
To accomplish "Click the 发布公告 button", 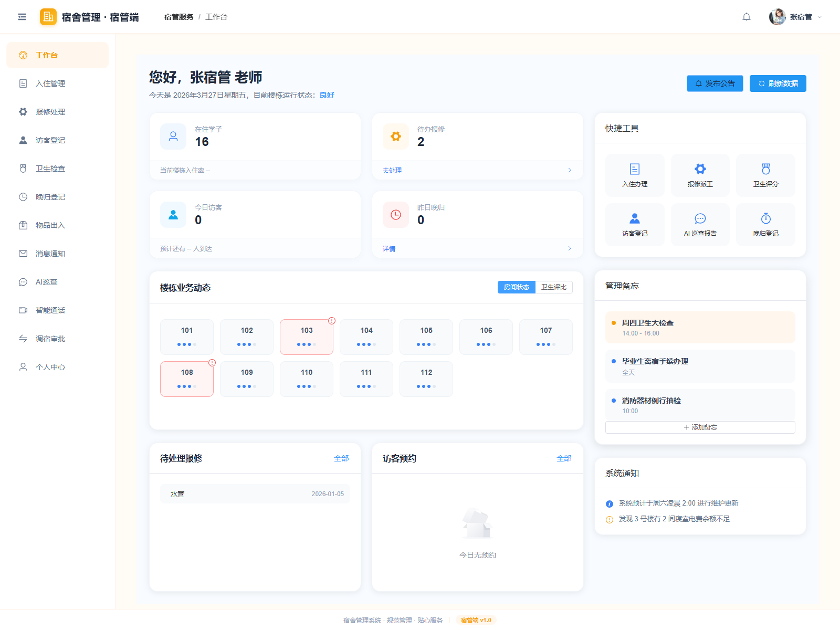I will point(715,83).
